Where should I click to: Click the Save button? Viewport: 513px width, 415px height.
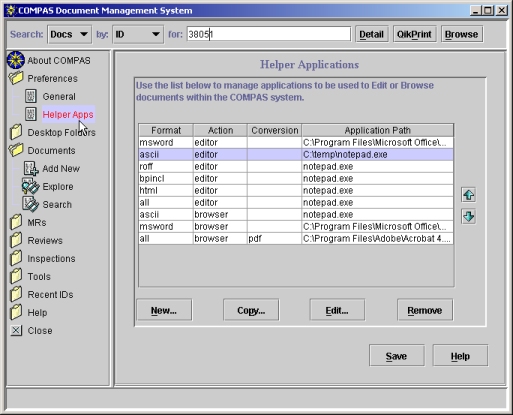click(x=396, y=356)
